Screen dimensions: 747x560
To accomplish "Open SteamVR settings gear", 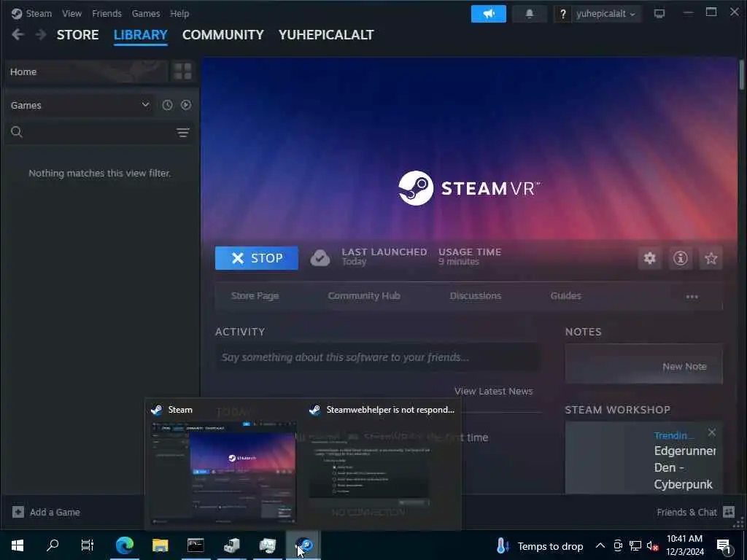I will point(650,258).
